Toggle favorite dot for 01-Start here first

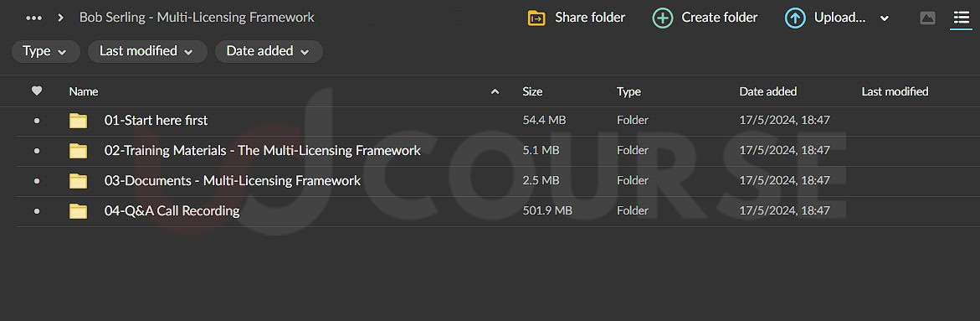tap(37, 121)
